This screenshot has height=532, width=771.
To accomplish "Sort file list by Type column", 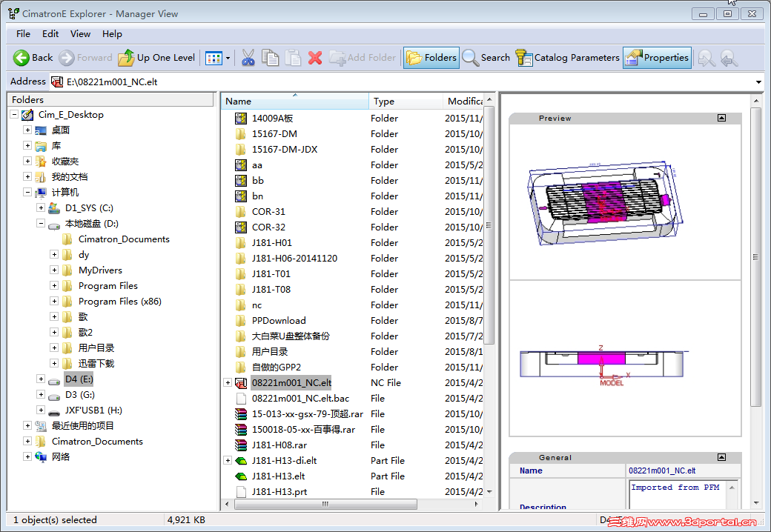I will [x=406, y=102].
